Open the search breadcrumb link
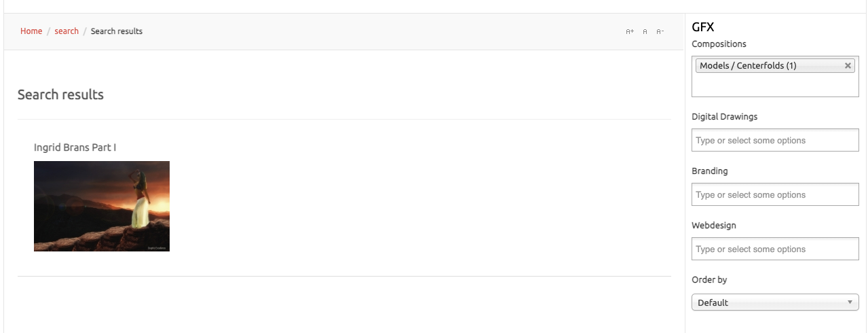 point(67,31)
